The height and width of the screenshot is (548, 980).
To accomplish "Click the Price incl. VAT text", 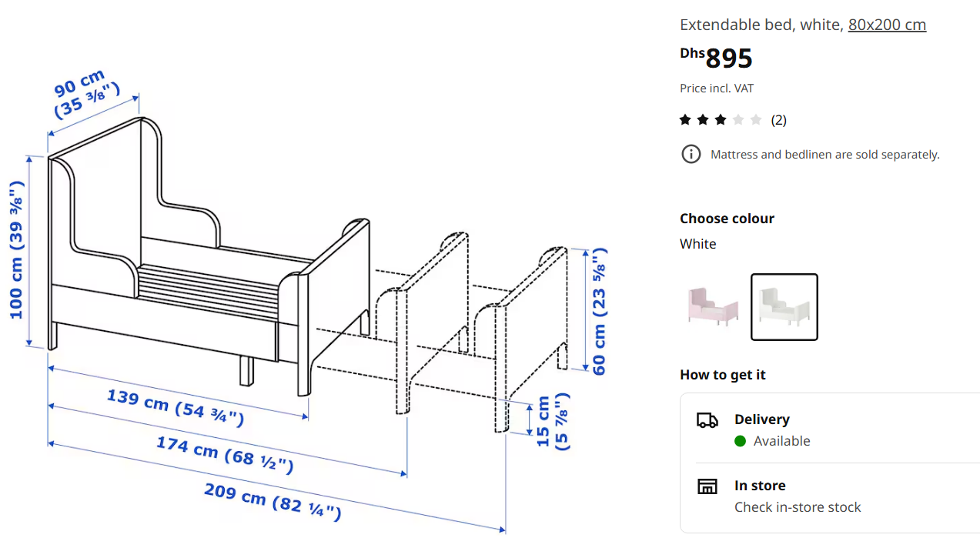I will (716, 89).
